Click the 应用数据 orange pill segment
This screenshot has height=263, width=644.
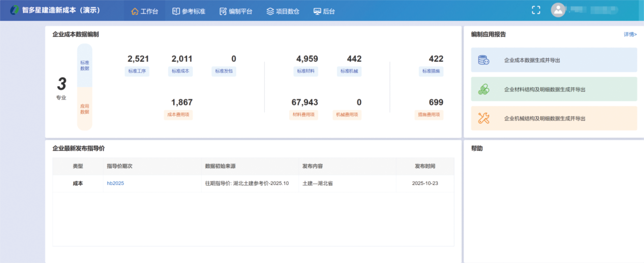click(x=85, y=109)
